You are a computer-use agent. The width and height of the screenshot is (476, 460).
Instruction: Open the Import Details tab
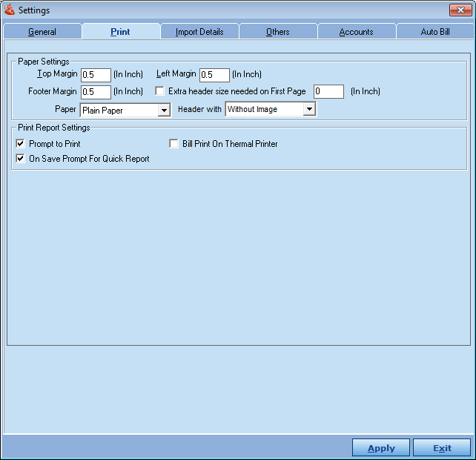[199, 32]
